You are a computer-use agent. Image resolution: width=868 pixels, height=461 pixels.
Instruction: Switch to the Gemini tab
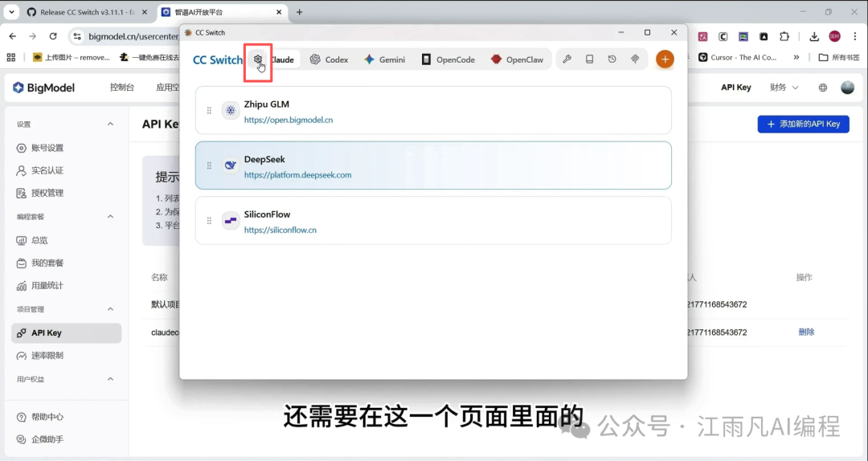coord(385,59)
